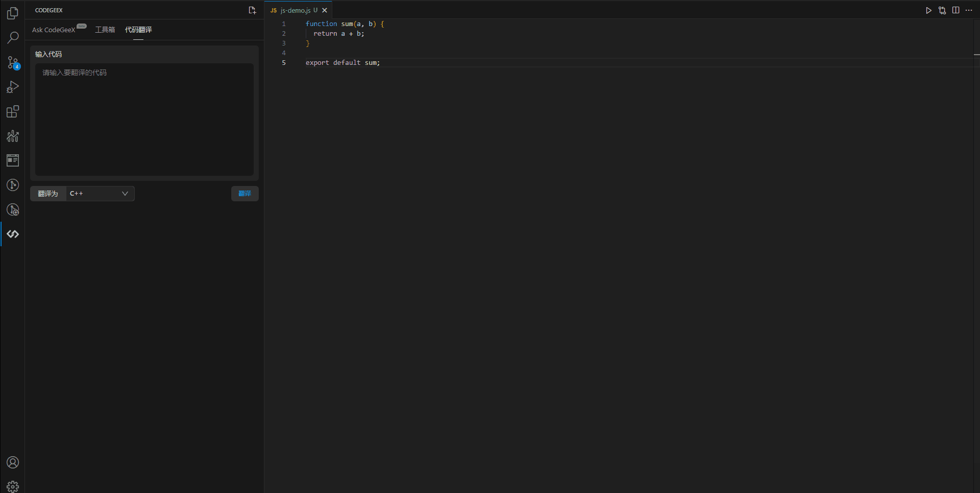Split the editor to the right
980x493 pixels.
coord(955,10)
